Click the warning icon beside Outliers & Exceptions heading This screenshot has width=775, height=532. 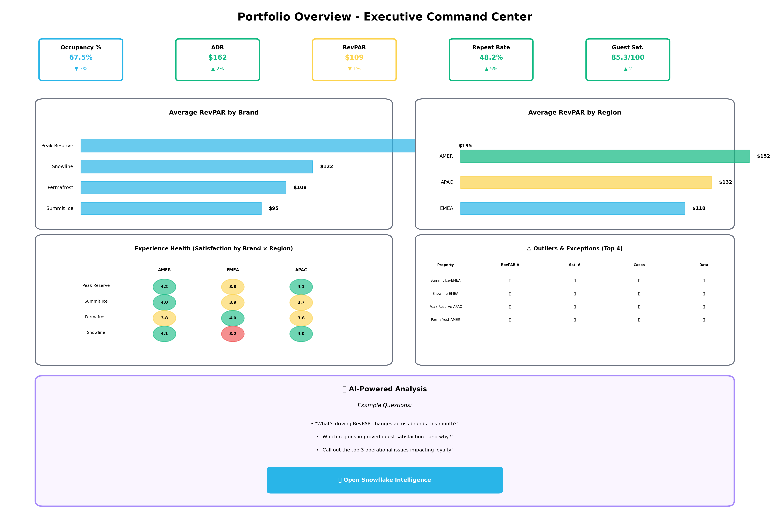(529, 248)
